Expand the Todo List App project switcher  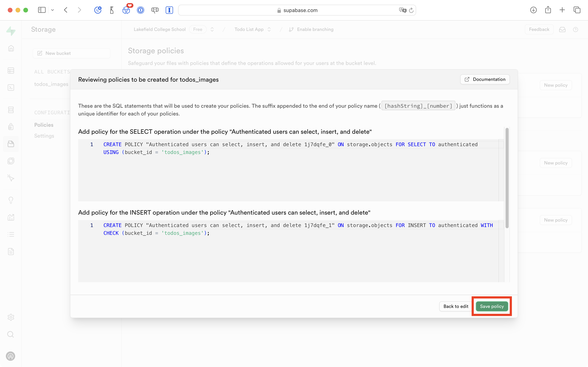point(269,29)
